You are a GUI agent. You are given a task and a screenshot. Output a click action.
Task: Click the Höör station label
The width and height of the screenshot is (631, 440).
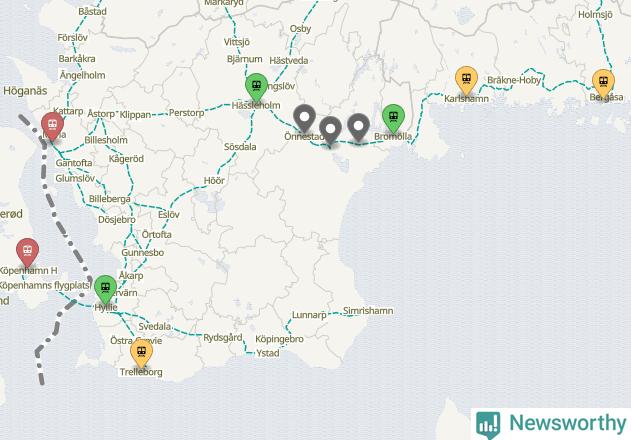tap(214, 181)
